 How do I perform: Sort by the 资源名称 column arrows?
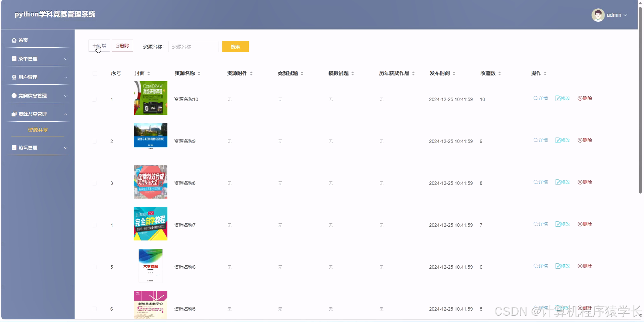point(199,73)
